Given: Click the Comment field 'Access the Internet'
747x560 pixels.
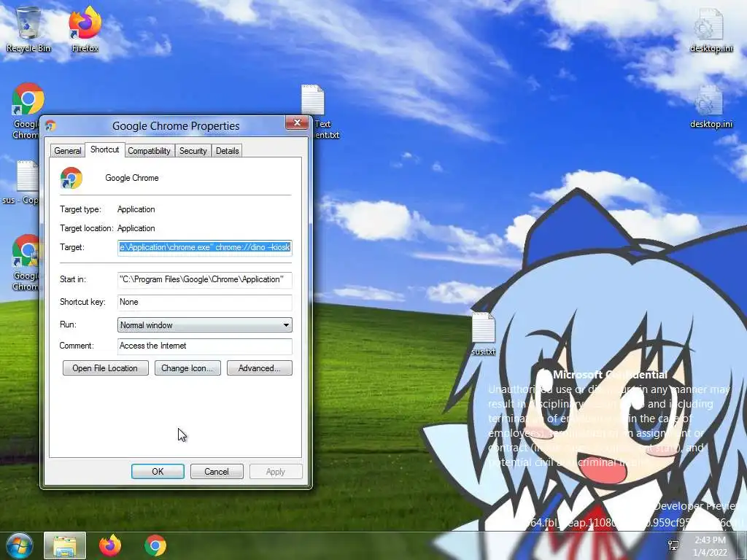Looking at the screenshot, I should (x=205, y=346).
